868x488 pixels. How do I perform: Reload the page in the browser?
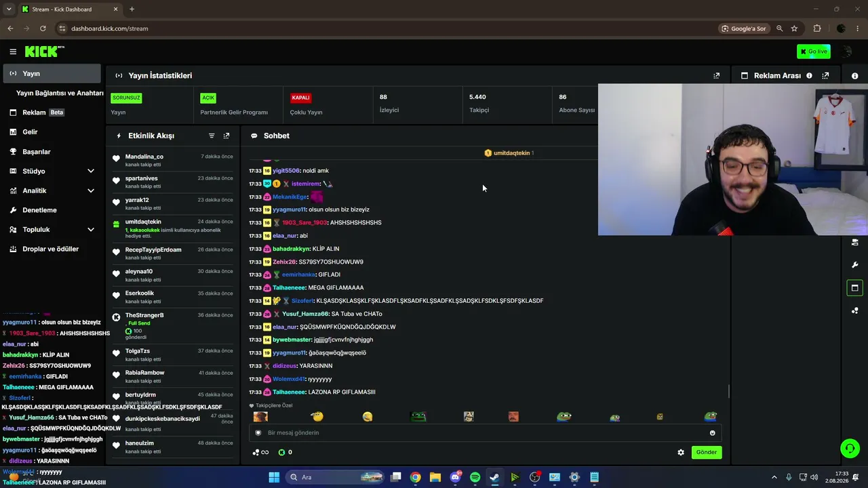coord(43,28)
